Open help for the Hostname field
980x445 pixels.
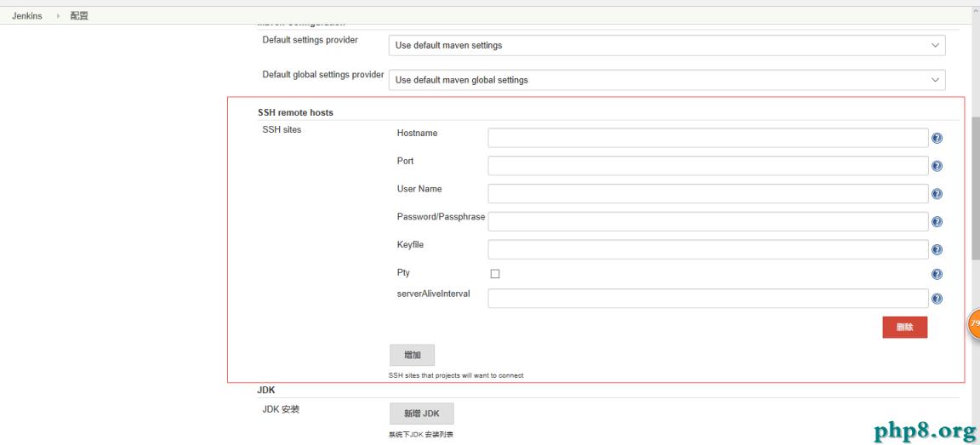(937, 138)
